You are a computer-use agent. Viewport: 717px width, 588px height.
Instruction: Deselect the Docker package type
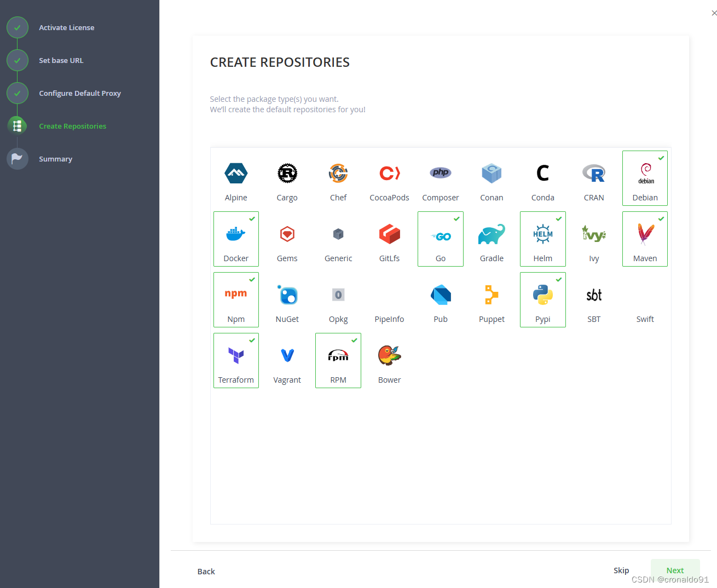pos(236,239)
